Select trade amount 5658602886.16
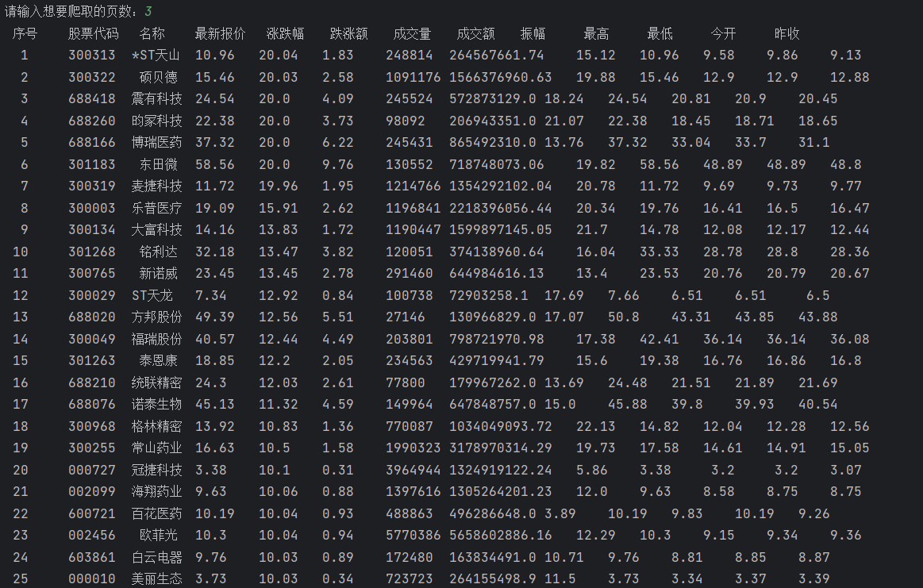 click(501, 536)
